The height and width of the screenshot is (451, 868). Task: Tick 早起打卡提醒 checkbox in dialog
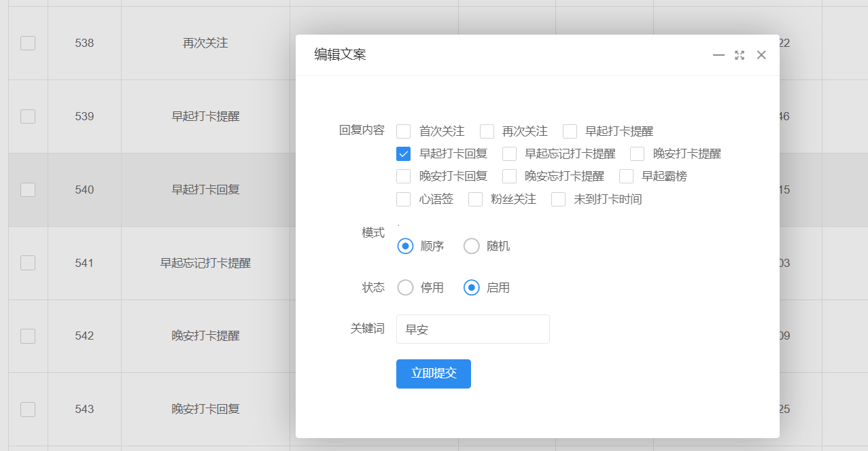(x=570, y=131)
